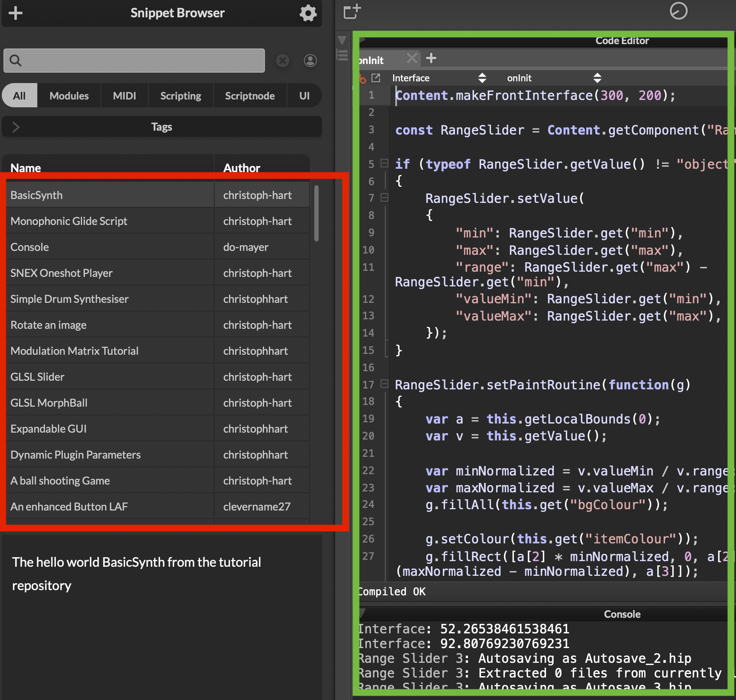This screenshot has width=736, height=700.
Task: Click the snippet list scrollbar
Action: [x=316, y=213]
